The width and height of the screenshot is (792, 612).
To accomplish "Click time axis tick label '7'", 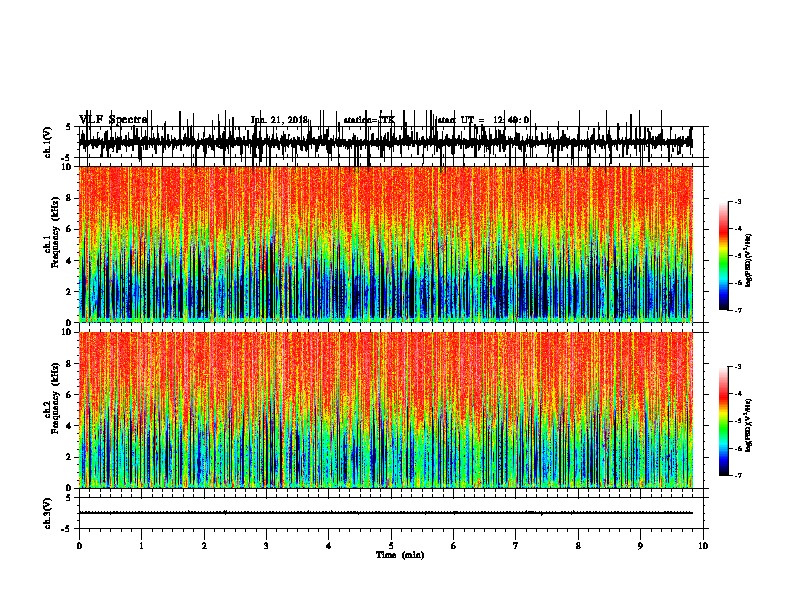I will click(x=516, y=545).
